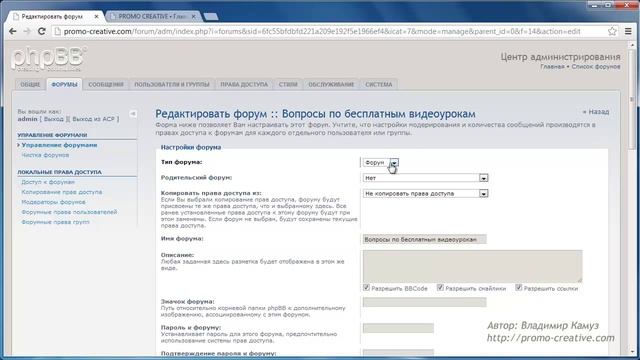
Task: Open Копировать права доступа из dropdown
Action: 425,193
